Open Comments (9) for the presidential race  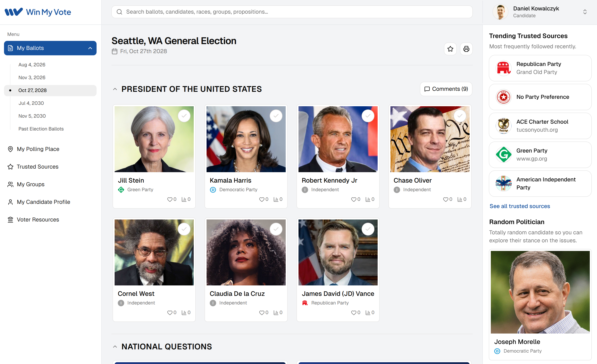coord(446,89)
